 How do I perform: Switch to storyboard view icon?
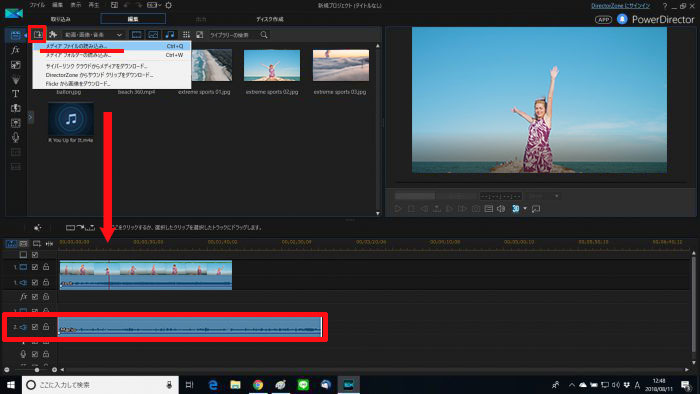point(24,244)
